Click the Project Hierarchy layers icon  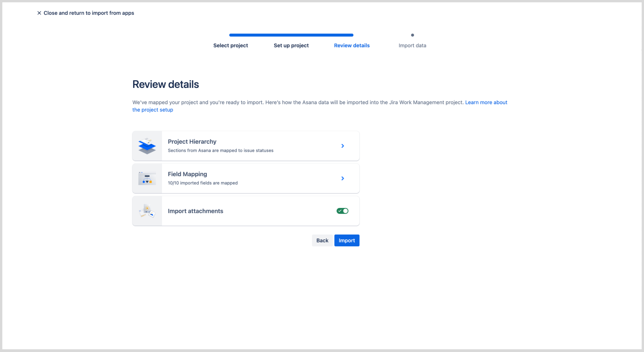147,146
